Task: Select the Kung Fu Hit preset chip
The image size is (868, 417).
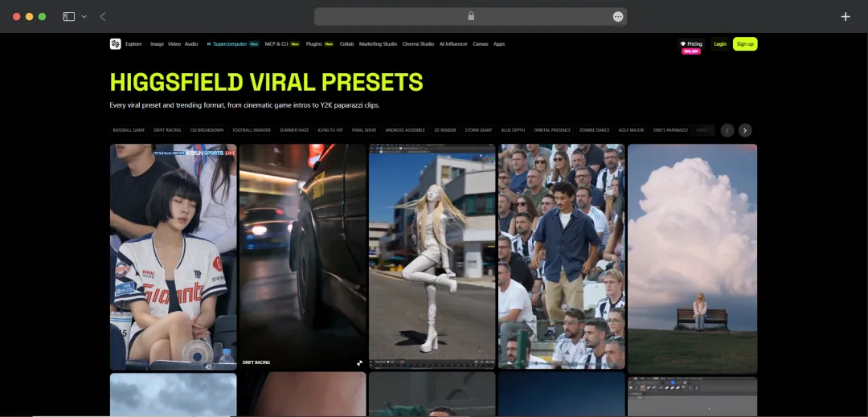Action: click(x=330, y=130)
